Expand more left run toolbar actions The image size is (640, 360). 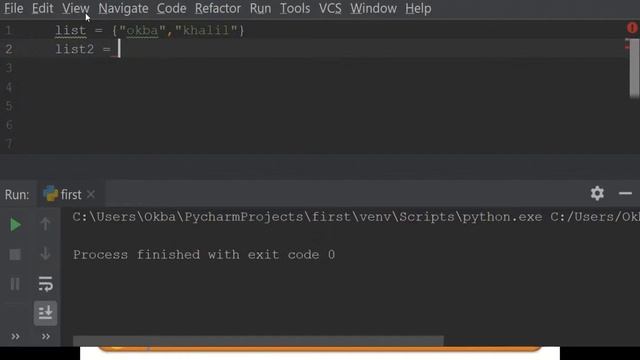tap(15, 337)
